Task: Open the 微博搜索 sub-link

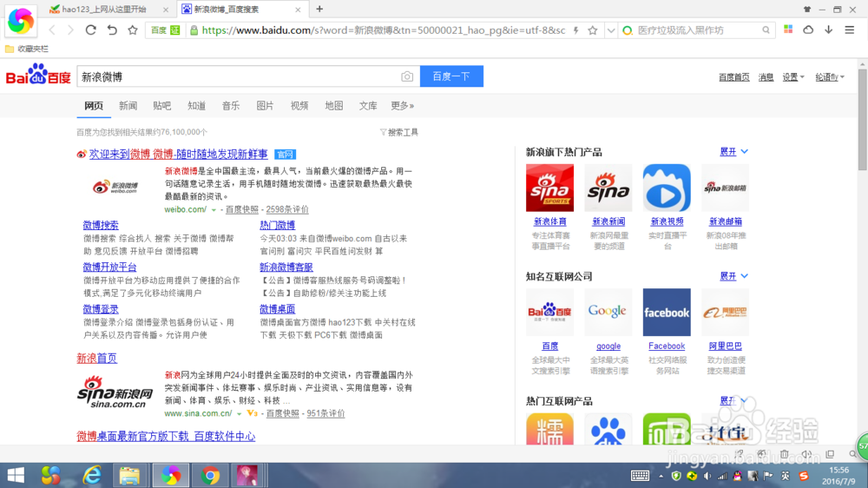Action: click(101, 225)
